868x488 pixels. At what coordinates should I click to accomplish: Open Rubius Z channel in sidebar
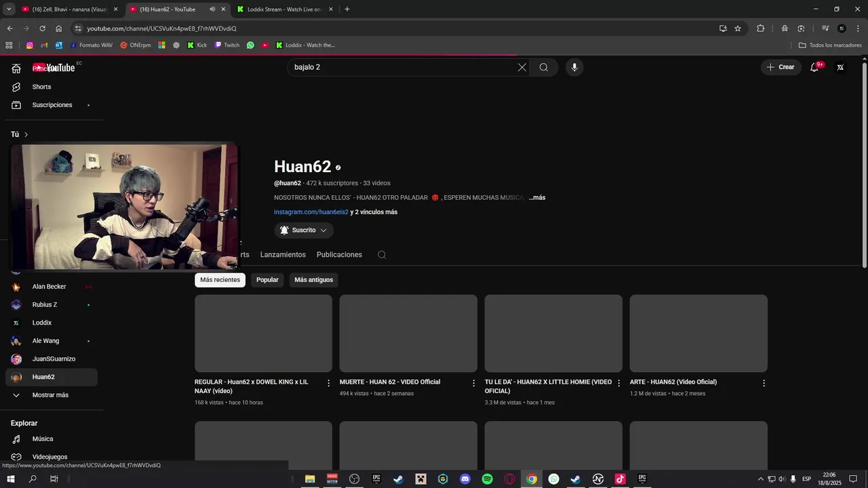point(52,305)
